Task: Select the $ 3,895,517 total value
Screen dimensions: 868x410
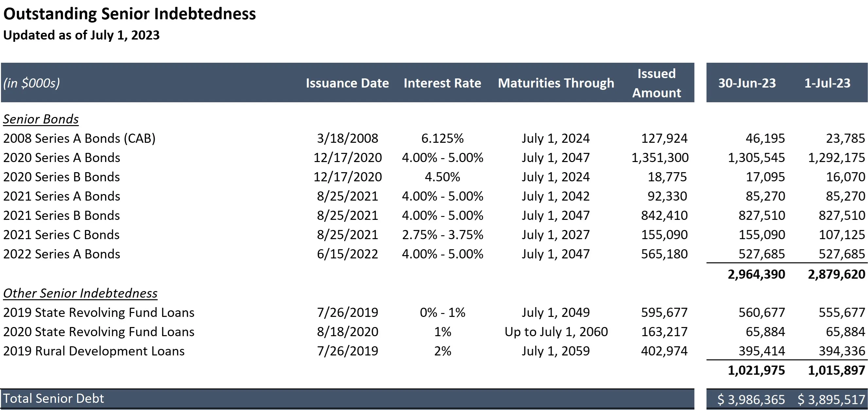Action: (831, 400)
